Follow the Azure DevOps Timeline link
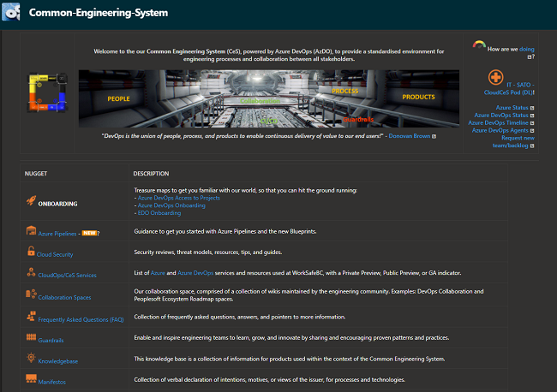This screenshot has height=392, width=557. [498, 122]
